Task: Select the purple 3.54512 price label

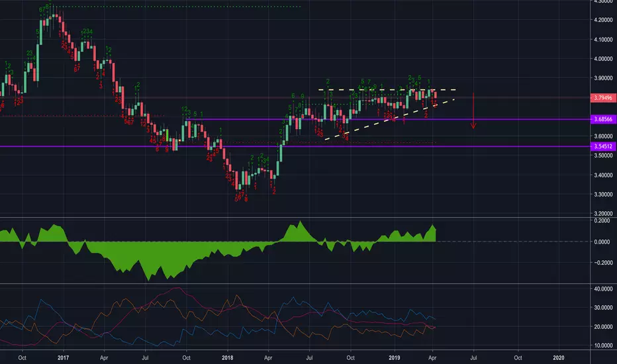Action: click(603, 146)
